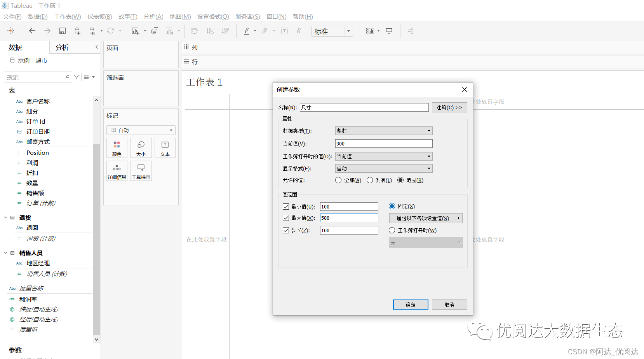Clear the sheet icon

point(169,31)
